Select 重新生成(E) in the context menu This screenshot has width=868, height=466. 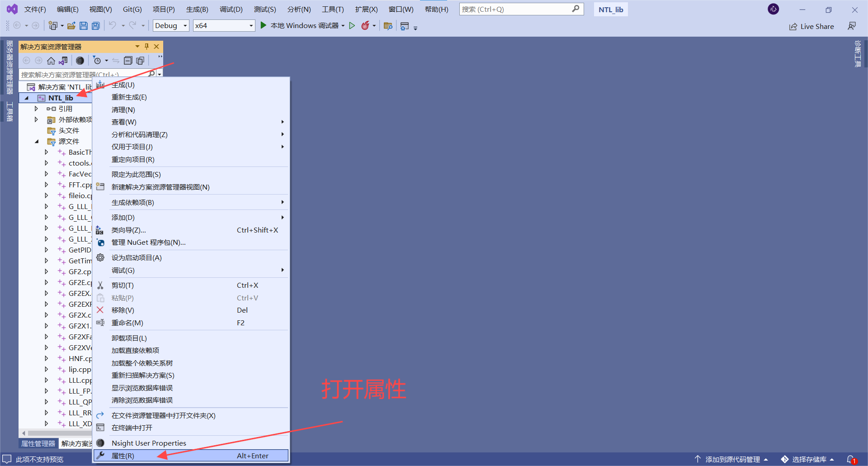(191, 97)
